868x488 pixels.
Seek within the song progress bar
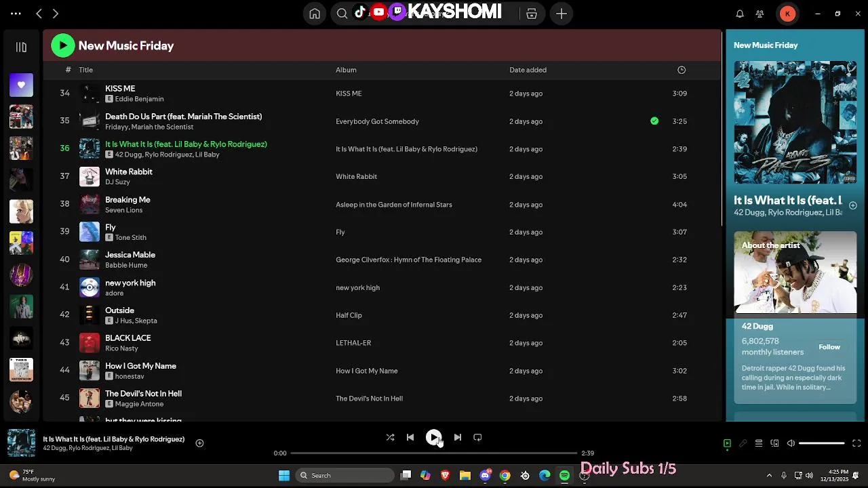(434, 453)
